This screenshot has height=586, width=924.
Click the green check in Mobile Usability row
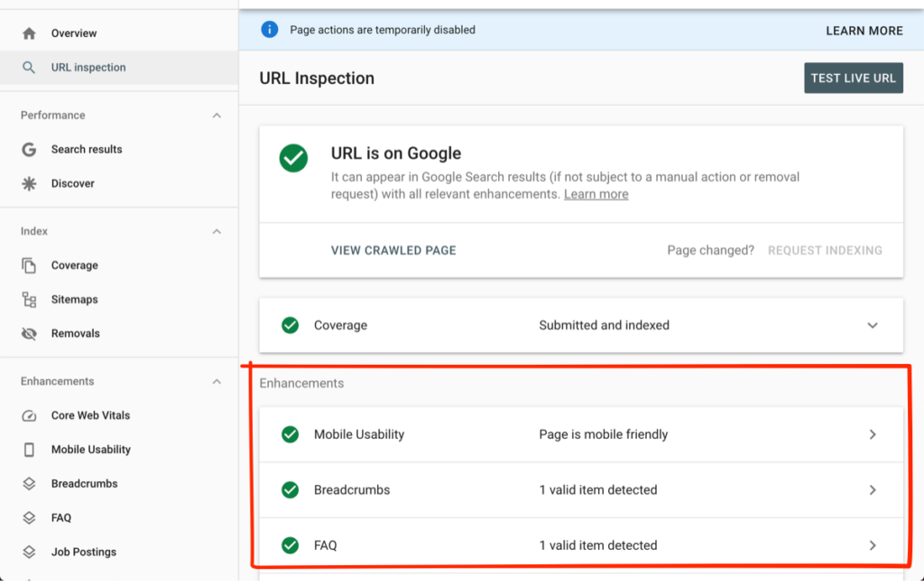(x=290, y=434)
